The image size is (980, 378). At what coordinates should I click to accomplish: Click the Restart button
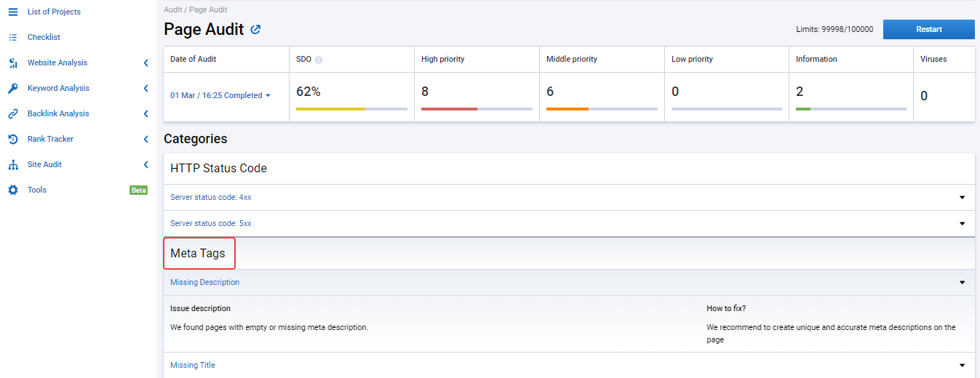(928, 29)
